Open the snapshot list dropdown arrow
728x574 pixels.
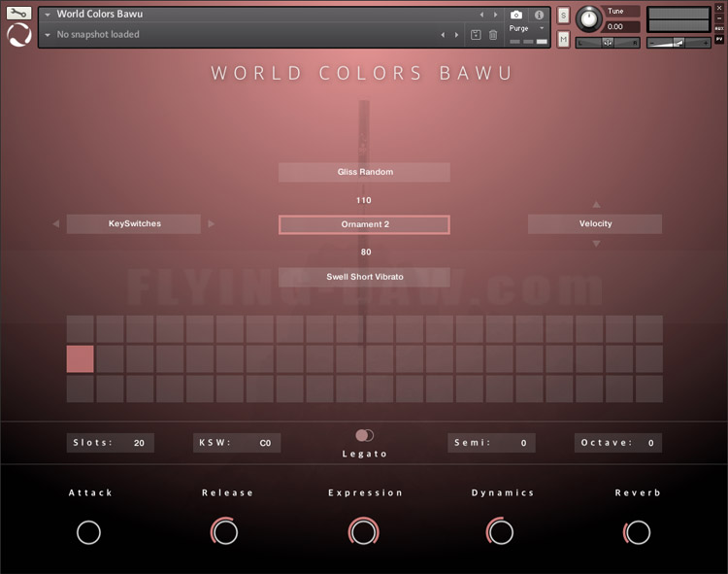48,35
